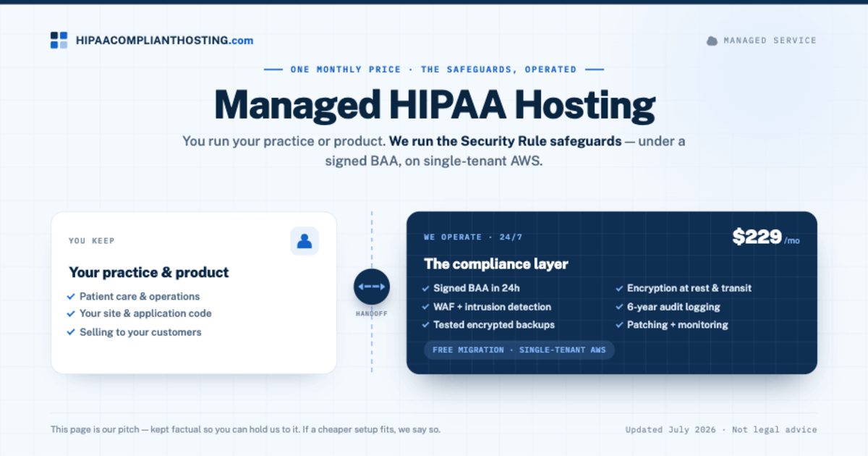Click 6-year audit logging text
The height and width of the screenshot is (456, 868).
pos(673,307)
